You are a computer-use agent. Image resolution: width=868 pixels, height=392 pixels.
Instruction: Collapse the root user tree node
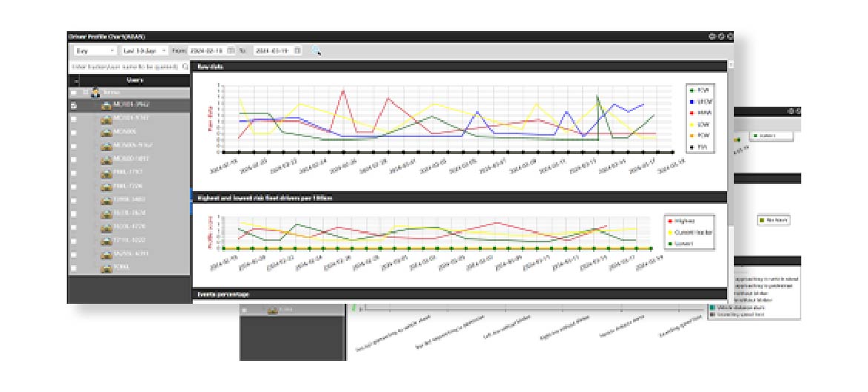tap(85, 93)
